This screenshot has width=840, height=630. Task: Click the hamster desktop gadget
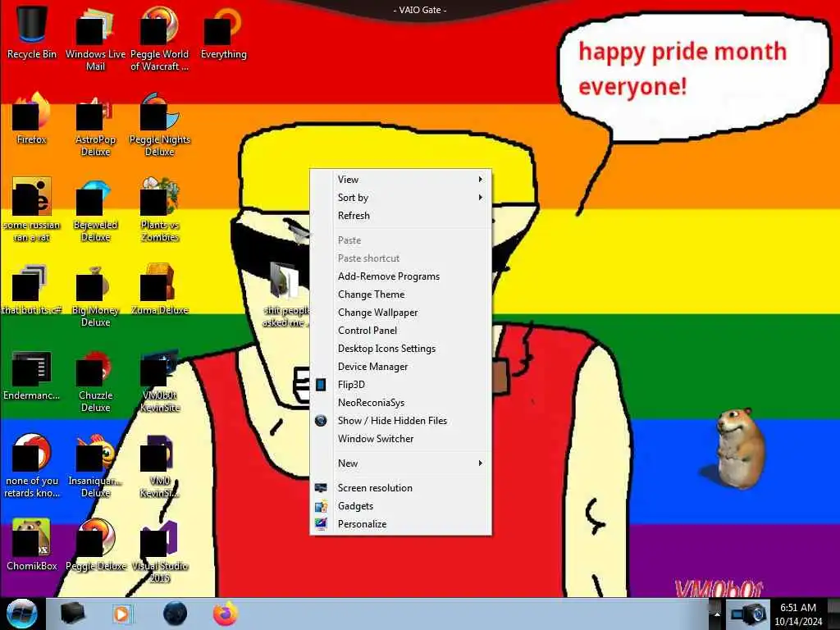click(x=741, y=448)
